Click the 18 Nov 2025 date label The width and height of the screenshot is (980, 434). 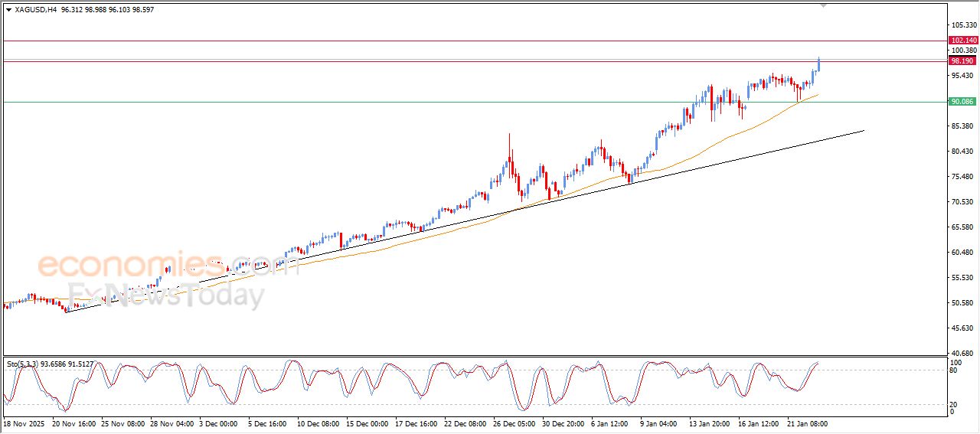pos(24,423)
